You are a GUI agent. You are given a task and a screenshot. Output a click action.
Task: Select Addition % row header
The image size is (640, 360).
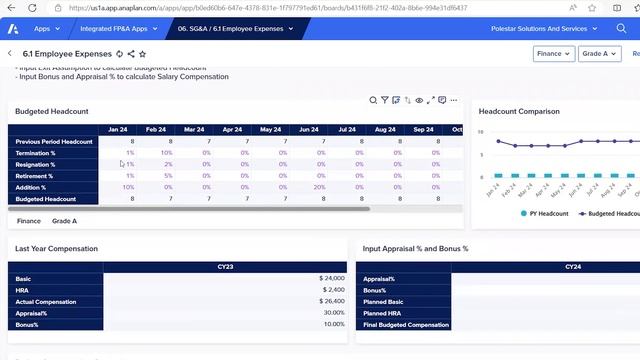tap(53, 187)
